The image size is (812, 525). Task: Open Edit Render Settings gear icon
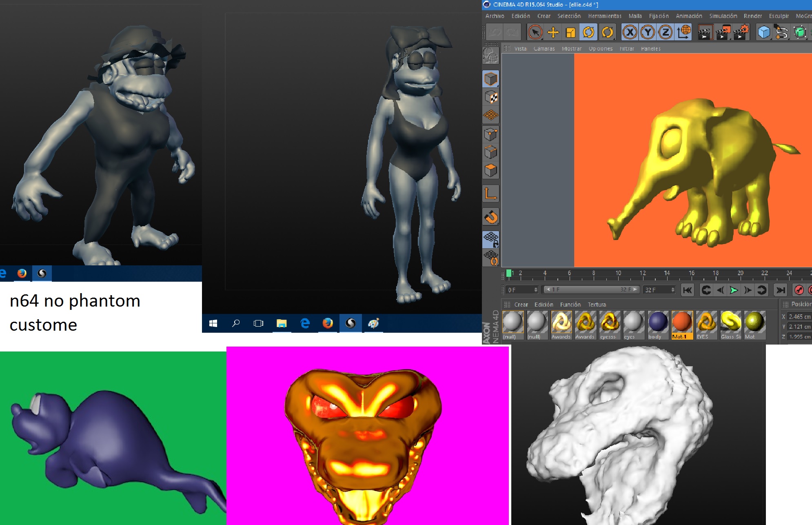(x=741, y=32)
